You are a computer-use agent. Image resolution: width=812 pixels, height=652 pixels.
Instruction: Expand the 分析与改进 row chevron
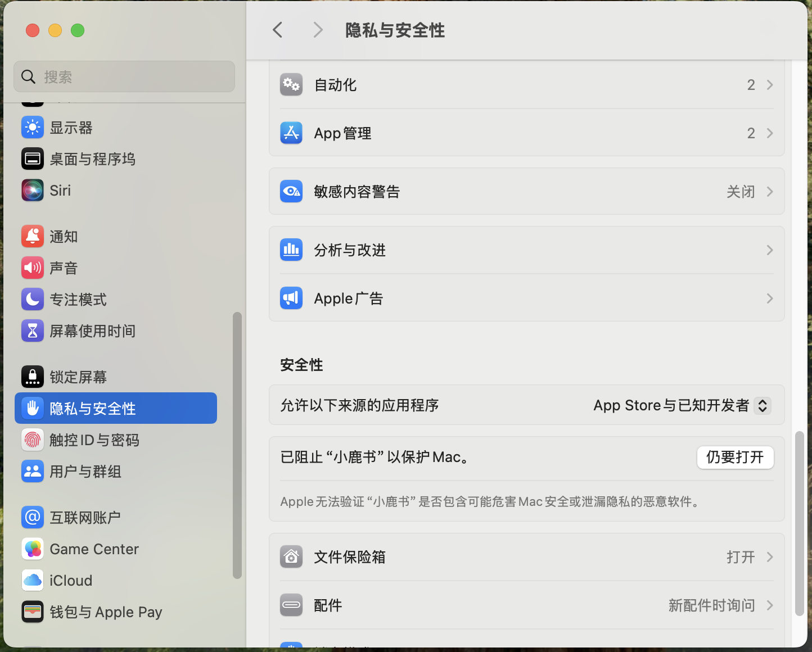(770, 250)
